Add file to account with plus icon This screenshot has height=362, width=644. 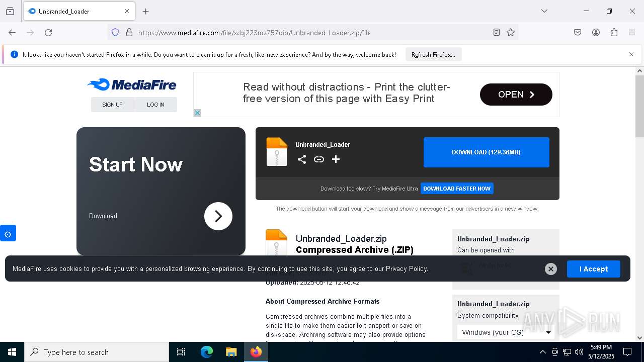pyautogui.click(x=336, y=159)
